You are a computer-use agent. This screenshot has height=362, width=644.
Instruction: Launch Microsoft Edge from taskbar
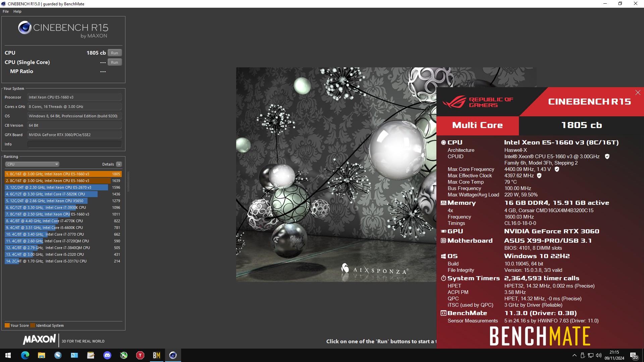point(25,355)
